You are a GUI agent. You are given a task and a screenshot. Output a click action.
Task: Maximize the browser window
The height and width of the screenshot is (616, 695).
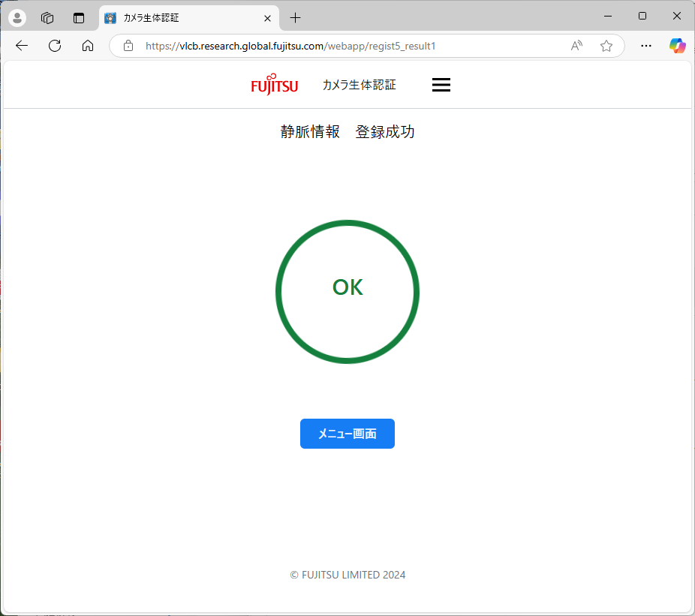(x=642, y=16)
